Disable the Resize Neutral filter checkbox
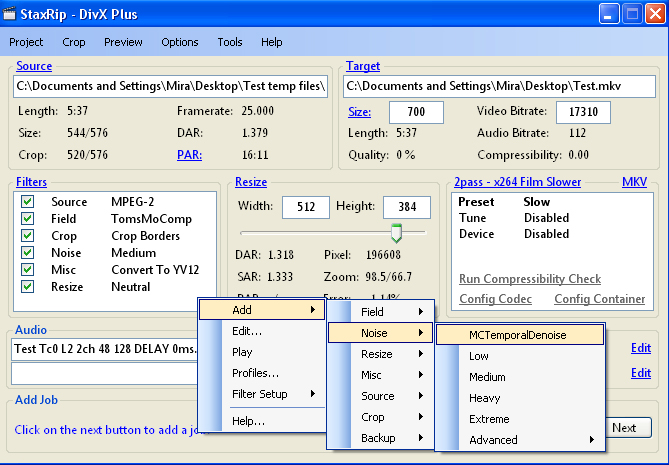This screenshot has width=669, height=465. (x=28, y=287)
